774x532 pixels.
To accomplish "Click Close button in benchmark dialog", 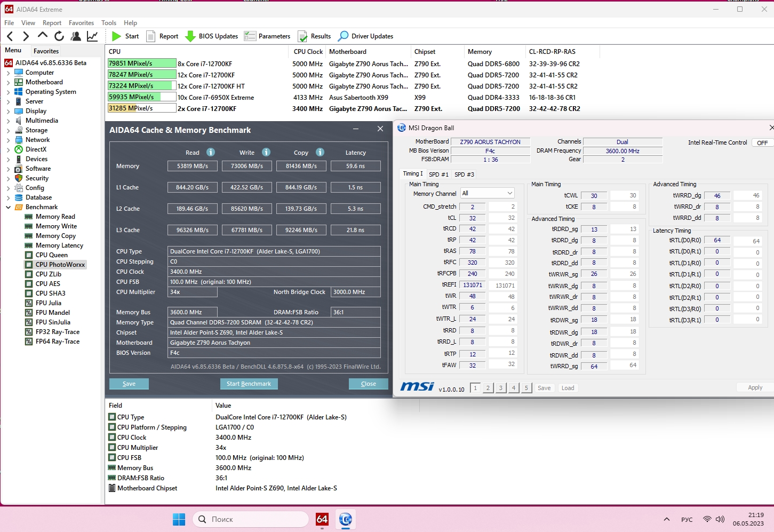I will pos(369,384).
